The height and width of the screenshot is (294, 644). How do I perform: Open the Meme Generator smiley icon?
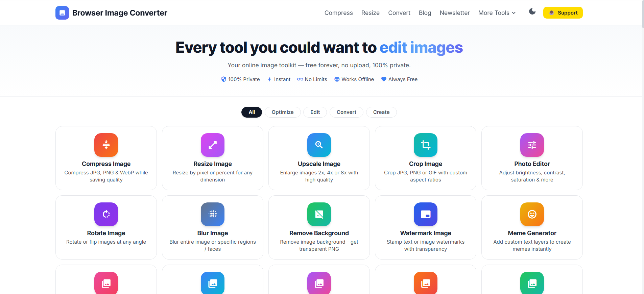pyautogui.click(x=532, y=214)
